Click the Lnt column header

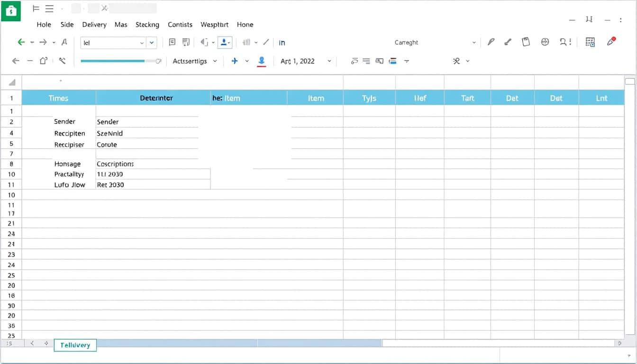[601, 98]
